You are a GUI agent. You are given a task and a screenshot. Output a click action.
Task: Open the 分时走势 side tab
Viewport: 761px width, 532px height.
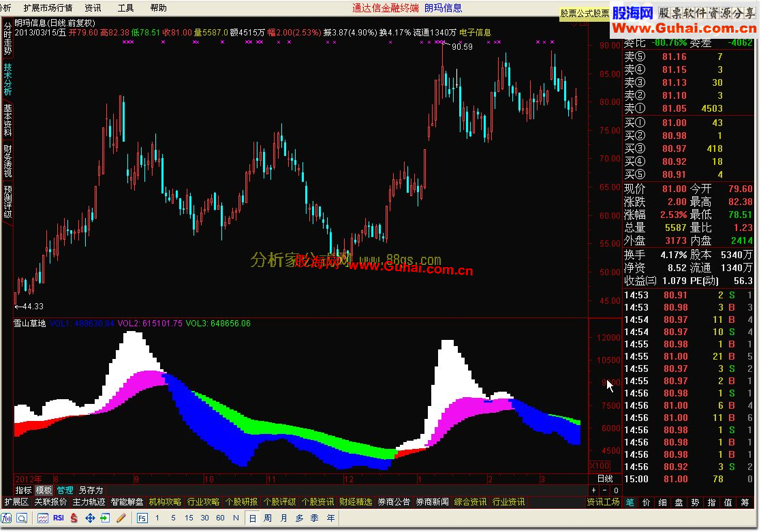[7, 39]
